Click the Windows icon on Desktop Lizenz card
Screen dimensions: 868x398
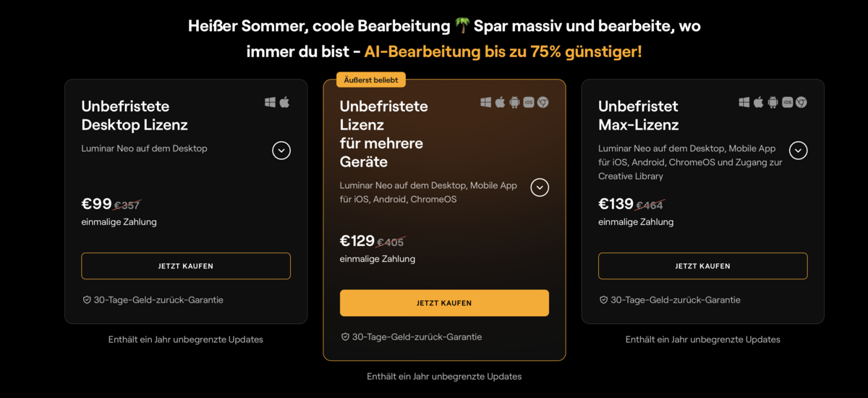[270, 103]
